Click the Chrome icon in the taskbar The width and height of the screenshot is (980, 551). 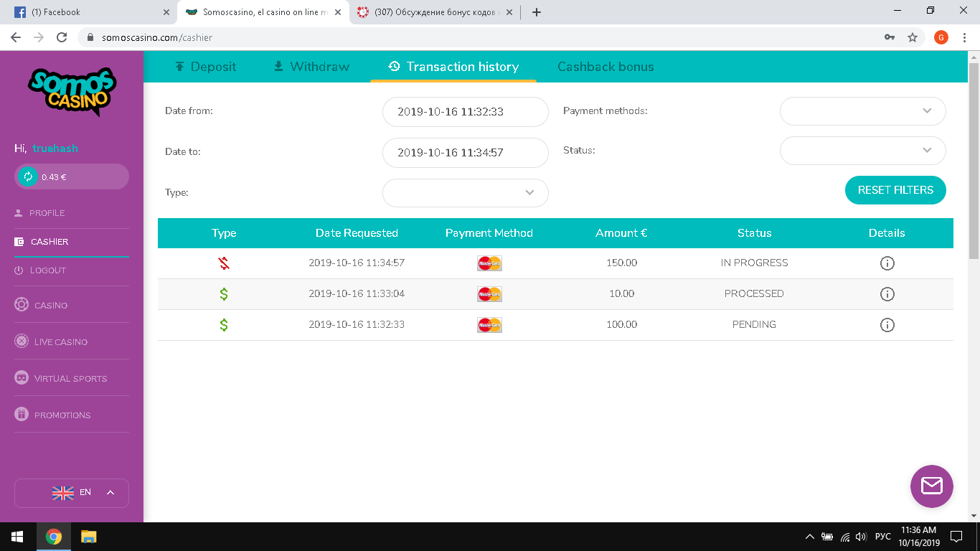tap(54, 537)
